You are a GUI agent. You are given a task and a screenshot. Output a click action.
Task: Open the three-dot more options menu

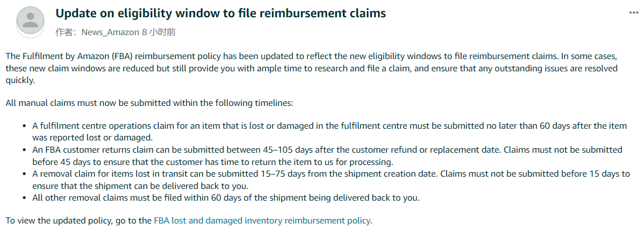coord(633,12)
